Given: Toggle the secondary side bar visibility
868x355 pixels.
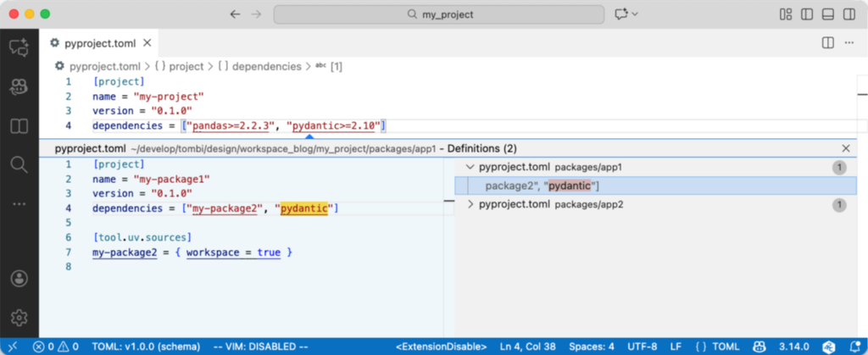Looking at the screenshot, I should click(848, 14).
